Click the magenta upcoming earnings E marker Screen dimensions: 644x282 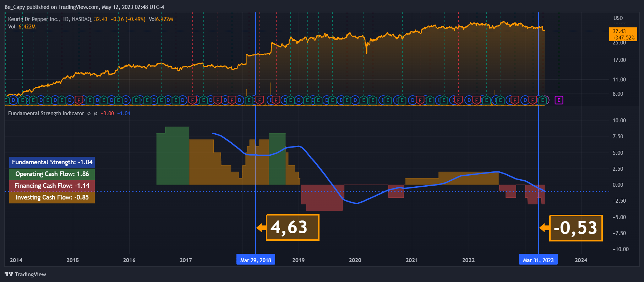click(559, 100)
